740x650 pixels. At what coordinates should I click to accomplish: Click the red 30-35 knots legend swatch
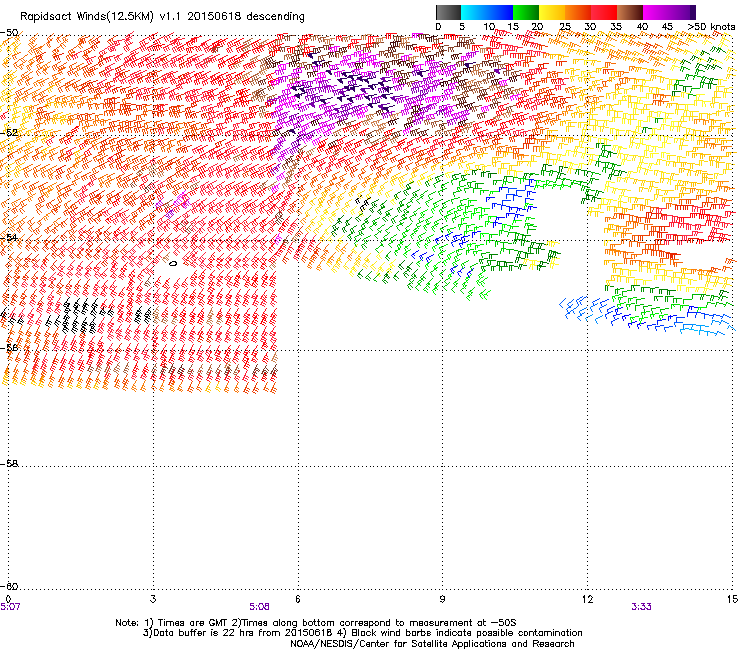(x=604, y=12)
